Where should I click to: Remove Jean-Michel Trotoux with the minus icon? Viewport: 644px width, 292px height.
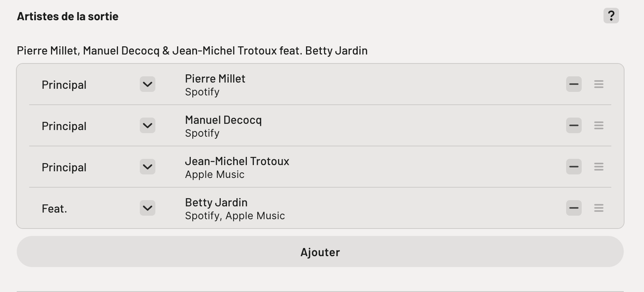pos(574,167)
